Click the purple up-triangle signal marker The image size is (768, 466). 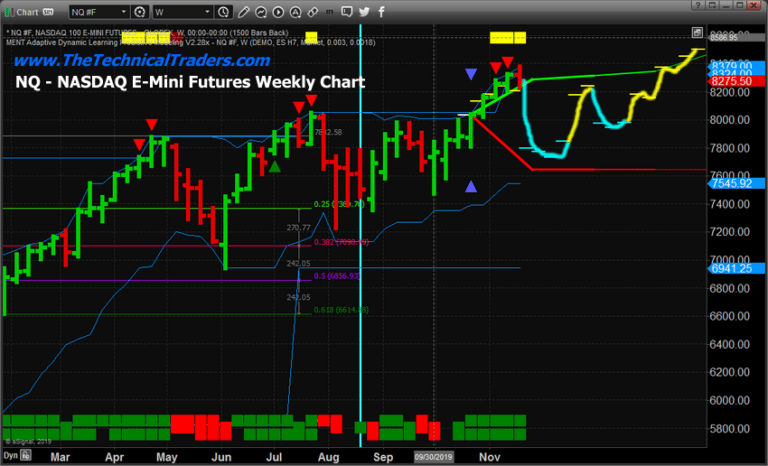[471, 186]
